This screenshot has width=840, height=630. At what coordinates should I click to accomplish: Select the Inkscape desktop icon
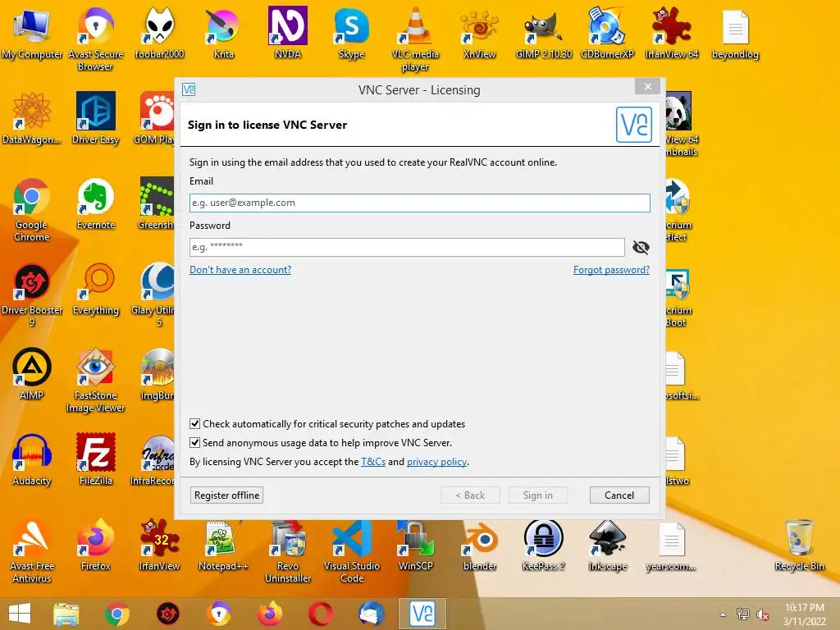point(607,545)
